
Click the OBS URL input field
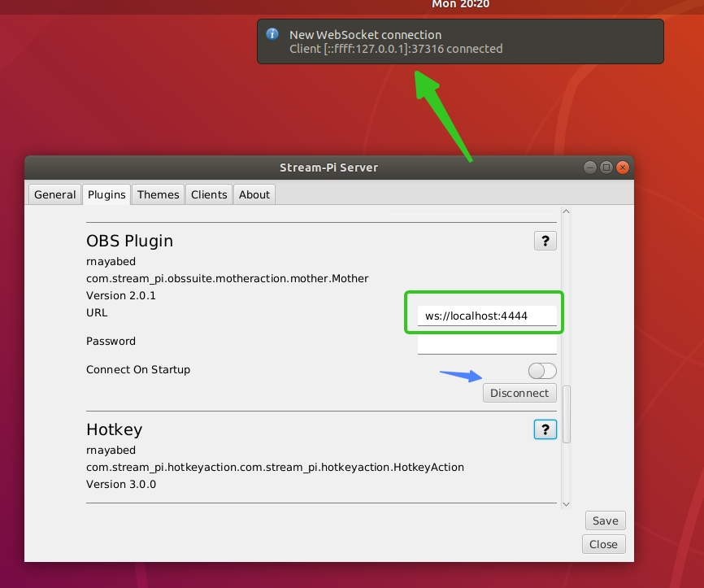pyautogui.click(x=487, y=316)
